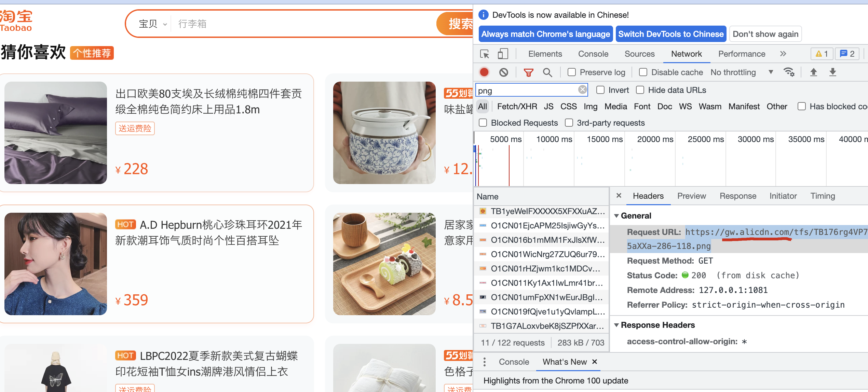Stop recording network log
The height and width of the screenshot is (392, 868).
pos(484,72)
